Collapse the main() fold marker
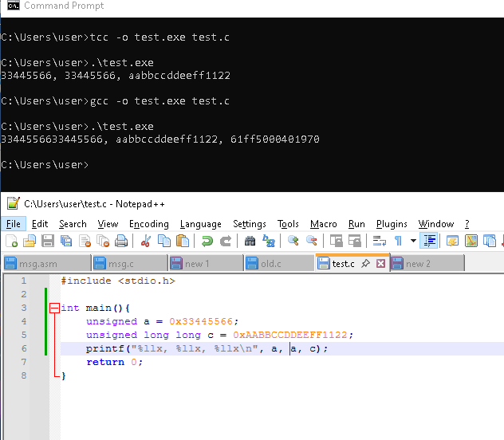504x440 pixels. 55,308
